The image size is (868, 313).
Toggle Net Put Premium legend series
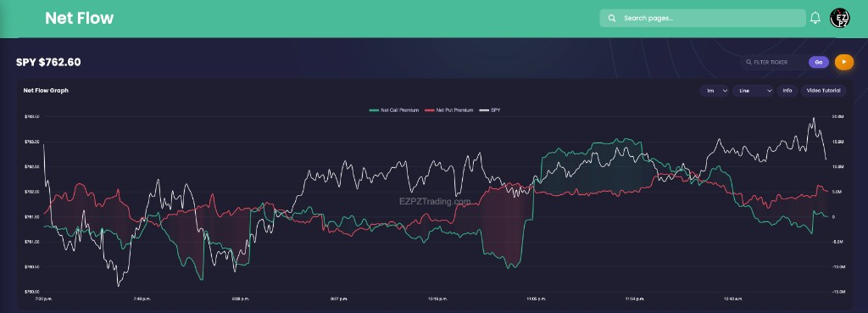448,110
